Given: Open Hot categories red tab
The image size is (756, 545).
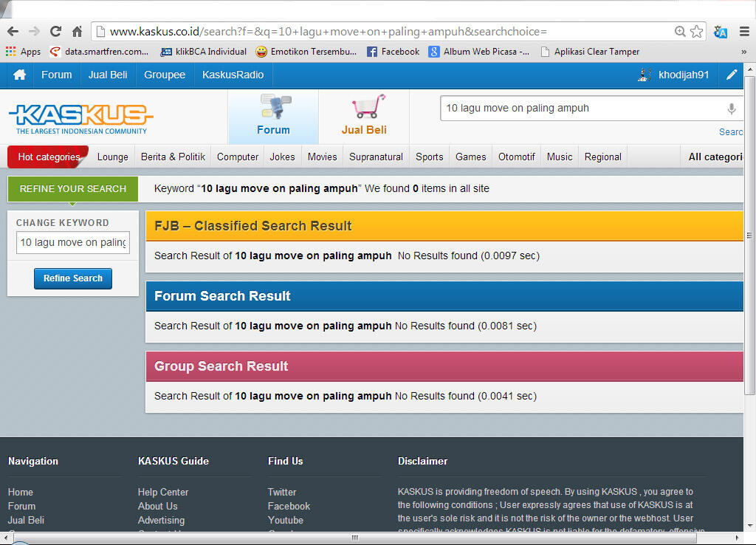Looking at the screenshot, I should [48, 157].
